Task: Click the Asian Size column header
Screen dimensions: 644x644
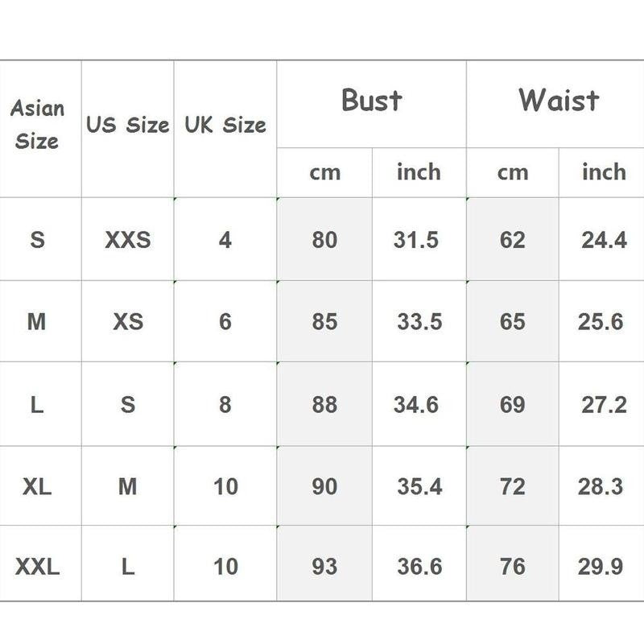Action: pos(37,125)
